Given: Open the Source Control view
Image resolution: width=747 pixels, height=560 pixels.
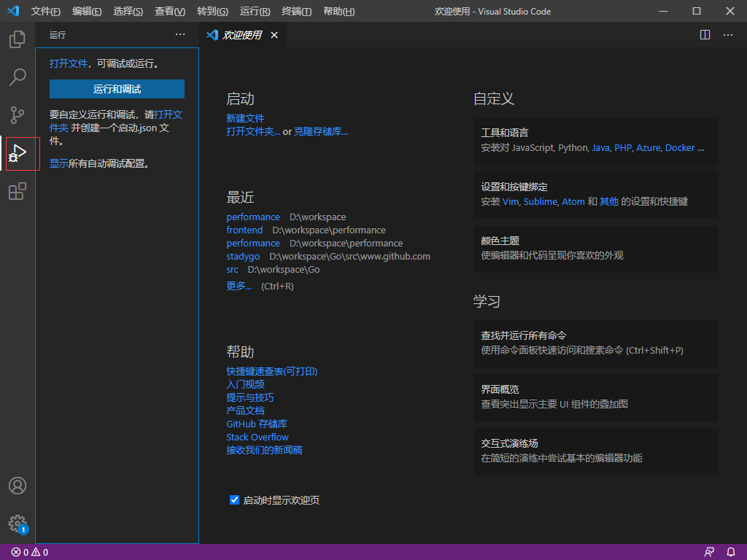Looking at the screenshot, I should coord(18,114).
